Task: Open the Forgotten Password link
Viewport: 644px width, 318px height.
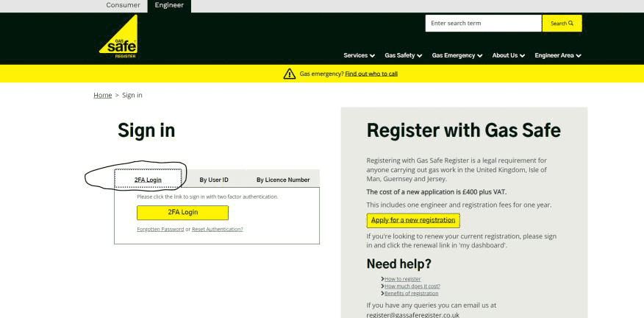Action: 160,230
